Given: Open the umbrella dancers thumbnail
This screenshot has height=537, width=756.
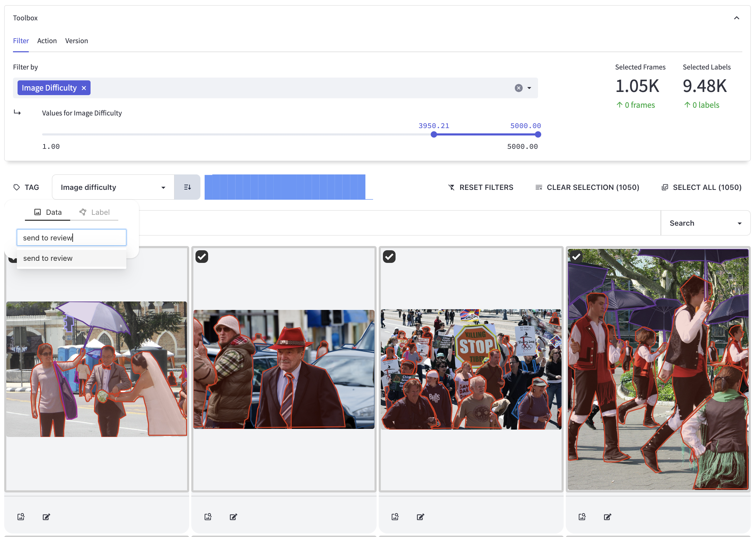Looking at the screenshot, I should [x=658, y=369].
